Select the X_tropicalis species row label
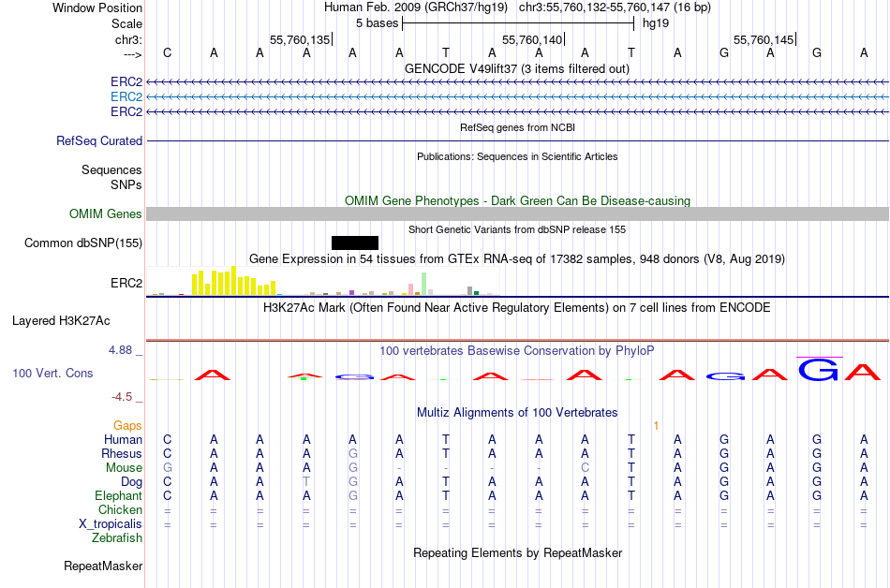The image size is (890, 588). [111, 524]
